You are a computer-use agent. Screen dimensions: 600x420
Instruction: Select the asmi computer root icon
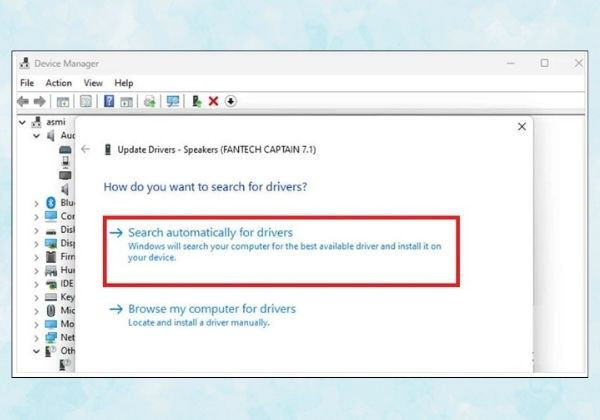pyautogui.click(x=37, y=122)
